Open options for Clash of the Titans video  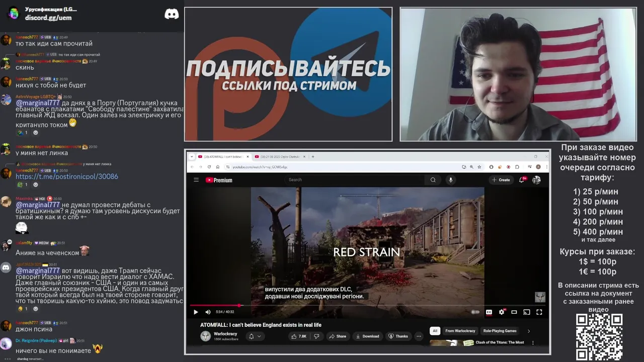[x=533, y=343]
